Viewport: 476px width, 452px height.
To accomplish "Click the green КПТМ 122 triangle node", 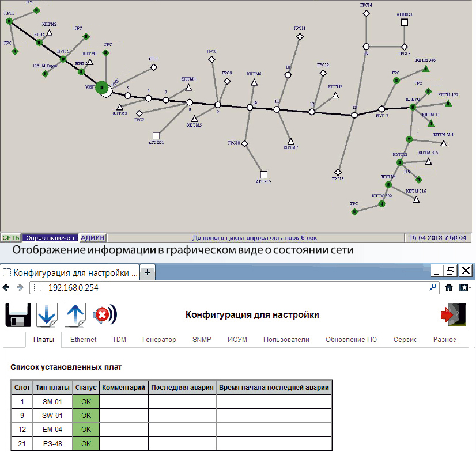I will [448, 104].
